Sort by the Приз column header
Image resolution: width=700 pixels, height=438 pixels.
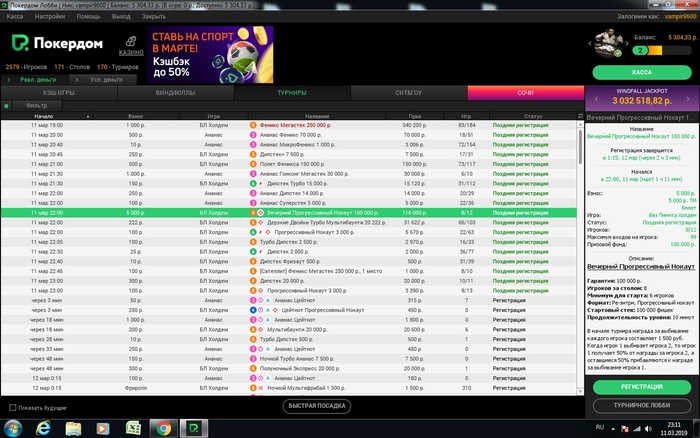pos(415,116)
